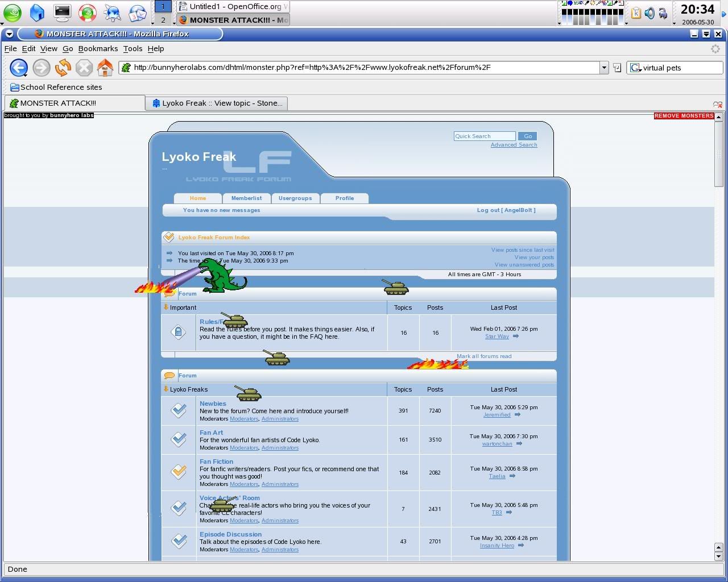Screen dimensions: 728x582
Task: Click the Go button beside Quick Search
Action: click(528, 136)
